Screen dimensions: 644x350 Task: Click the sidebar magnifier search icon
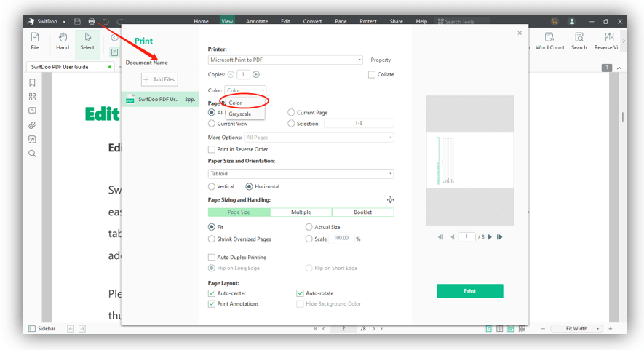point(32,154)
